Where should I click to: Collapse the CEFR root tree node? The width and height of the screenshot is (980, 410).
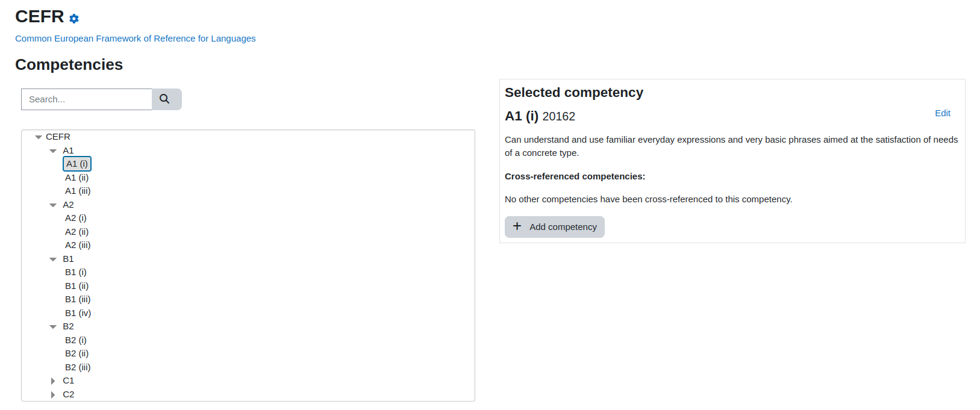pyautogui.click(x=39, y=137)
